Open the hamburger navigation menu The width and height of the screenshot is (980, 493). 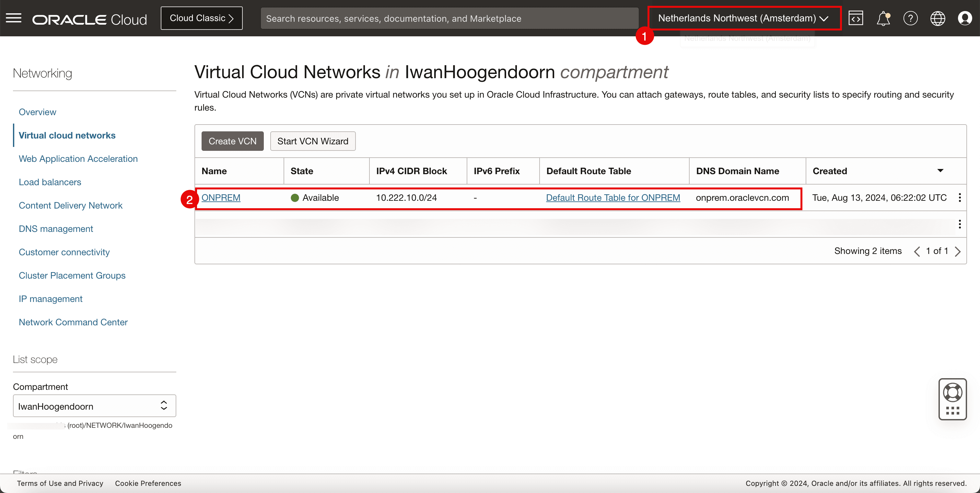14,18
